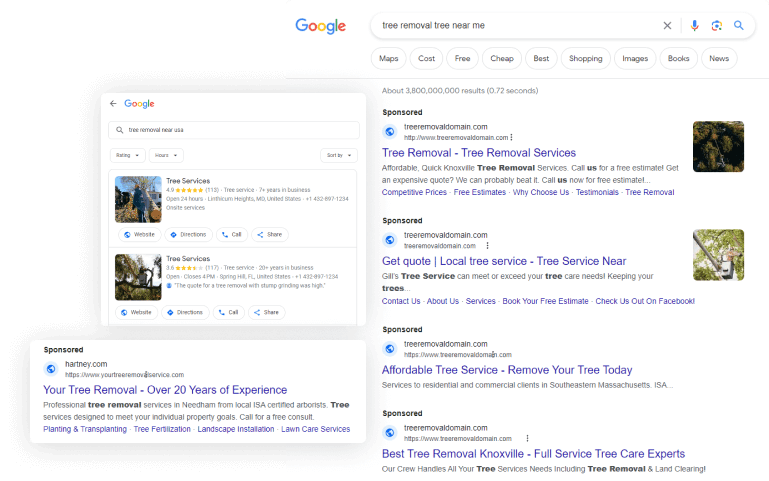The height and width of the screenshot is (481, 769).
Task: Click the local panel search box 'tree removal near usa'
Action: tap(234, 130)
